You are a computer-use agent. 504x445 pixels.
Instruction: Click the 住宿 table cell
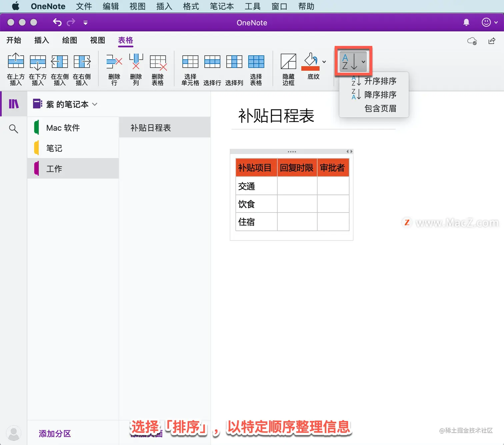coord(256,222)
